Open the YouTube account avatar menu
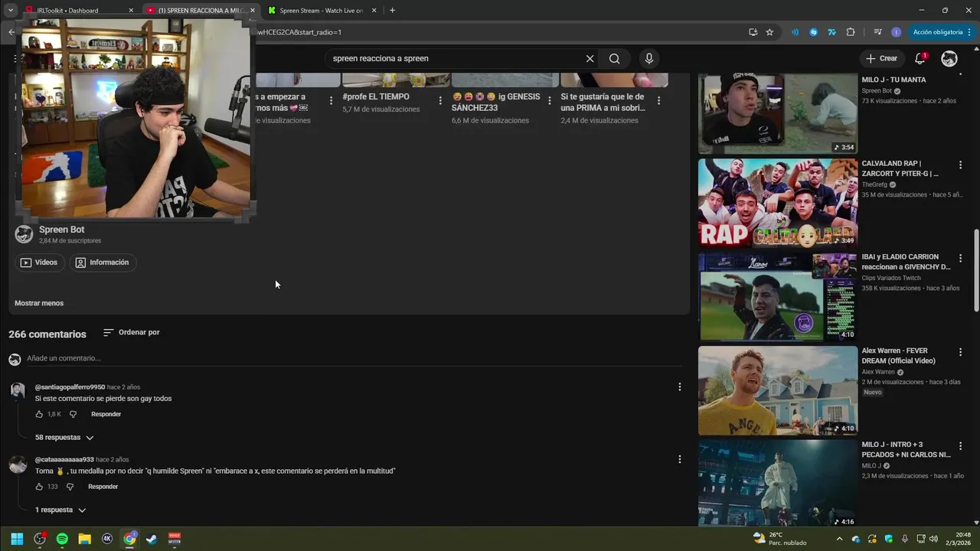Screen dimensions: 980x551 tap(949, 59)
